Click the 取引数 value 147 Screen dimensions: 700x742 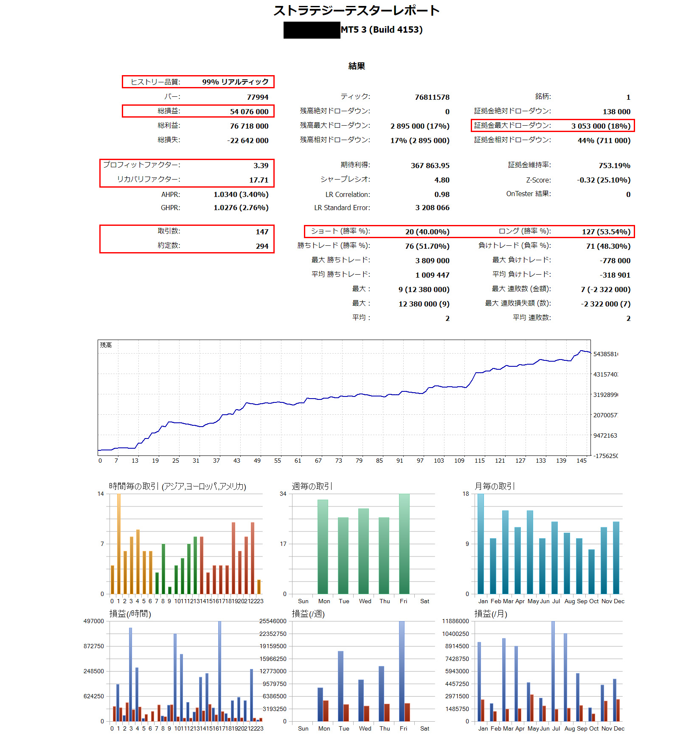[x=262, y=232]
